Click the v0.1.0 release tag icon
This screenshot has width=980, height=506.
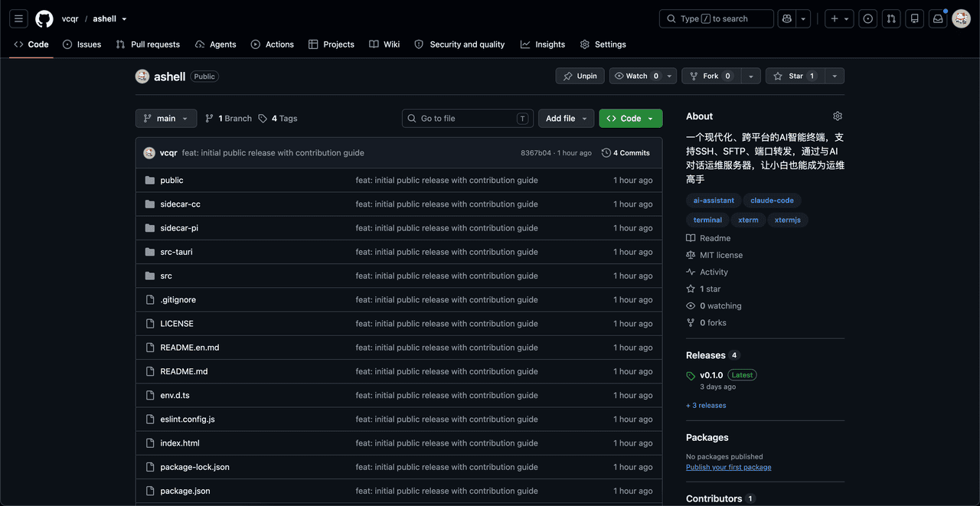691,376
